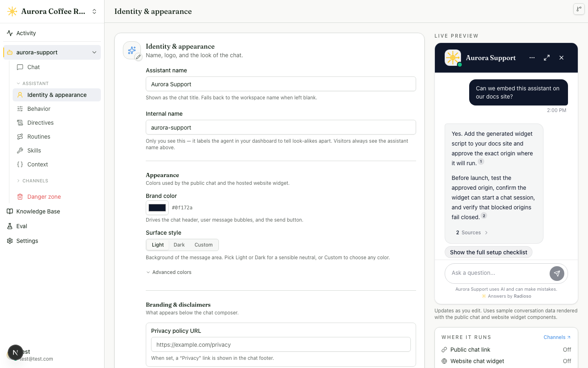Click the Website chat widget Off status

click(567, 361)
